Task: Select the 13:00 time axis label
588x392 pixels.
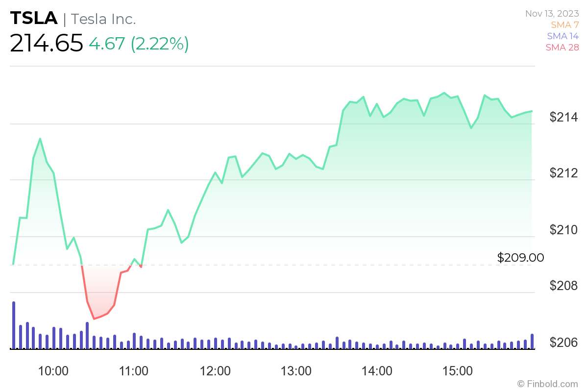Action: 296,371
